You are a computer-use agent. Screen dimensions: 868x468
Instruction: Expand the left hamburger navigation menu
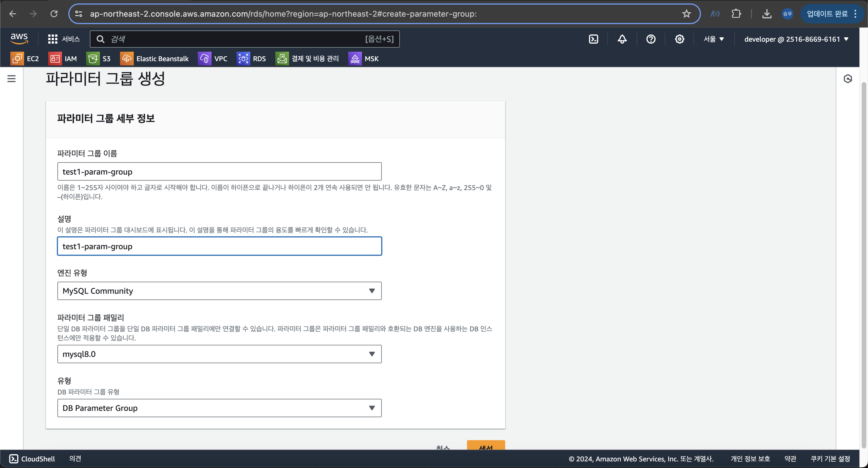[11, 78]
